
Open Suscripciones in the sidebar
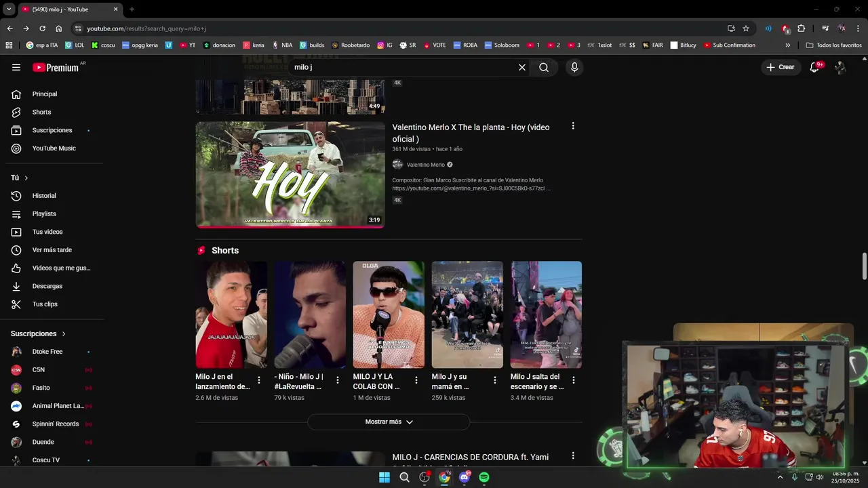tap(52, 130)
